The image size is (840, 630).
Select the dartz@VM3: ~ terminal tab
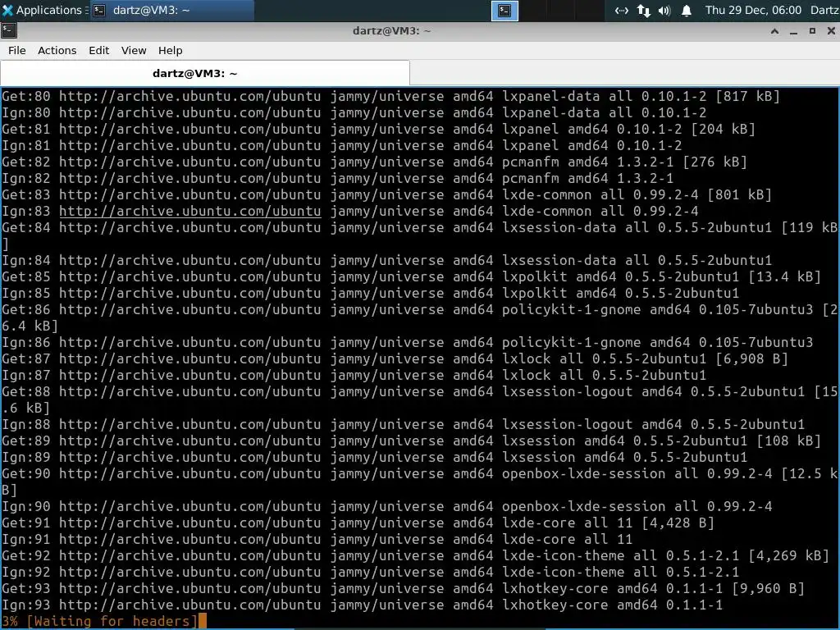(x=204, y=73)
